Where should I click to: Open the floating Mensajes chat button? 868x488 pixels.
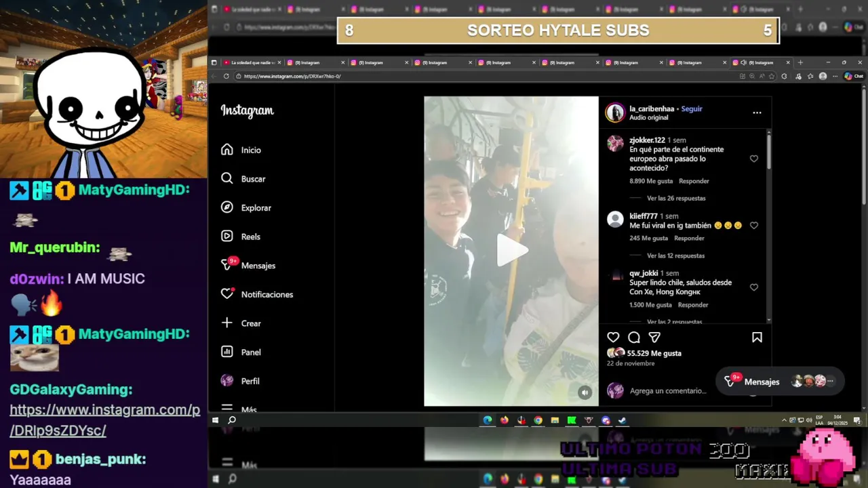pos(780,382)
